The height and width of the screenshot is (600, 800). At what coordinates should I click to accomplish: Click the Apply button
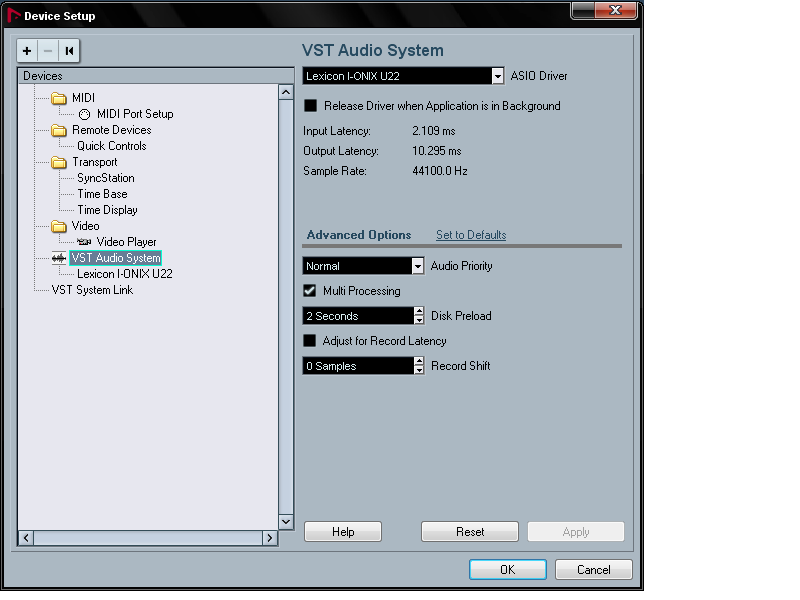click(576, 532)
